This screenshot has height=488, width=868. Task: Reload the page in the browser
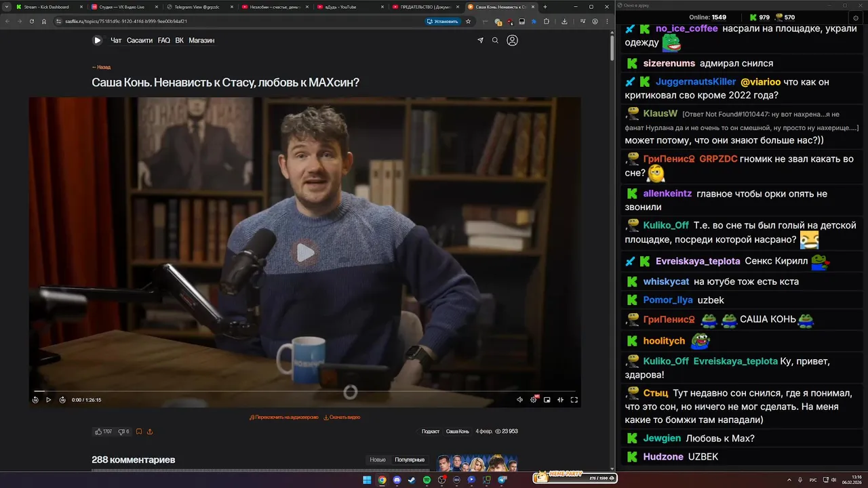click(x=31, y=21)
